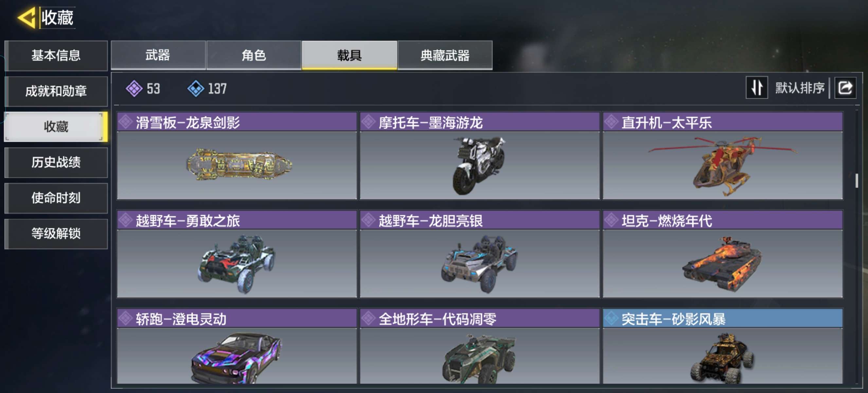The width and height of the screenshot is (868, 393).
Task: Toggle the sort order arrows icon
Action: 756,88
